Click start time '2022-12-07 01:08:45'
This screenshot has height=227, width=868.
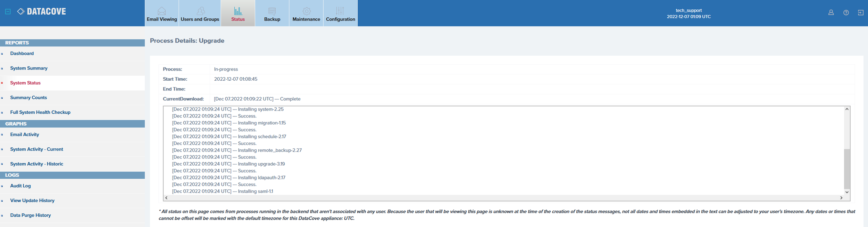click(x=236, y=79)
